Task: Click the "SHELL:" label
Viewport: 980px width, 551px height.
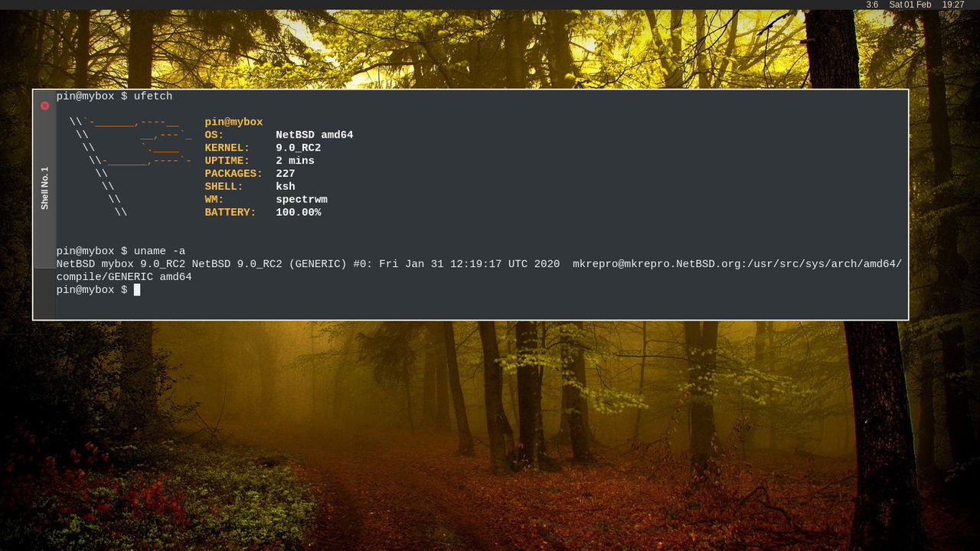Action: click(x=224, y=187)
